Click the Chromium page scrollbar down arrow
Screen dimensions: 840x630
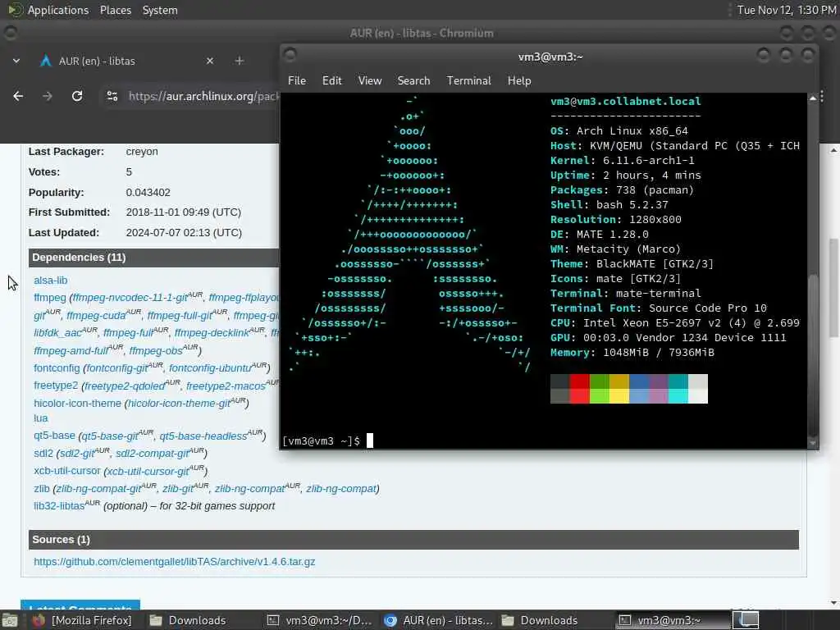tap(833, 603)
